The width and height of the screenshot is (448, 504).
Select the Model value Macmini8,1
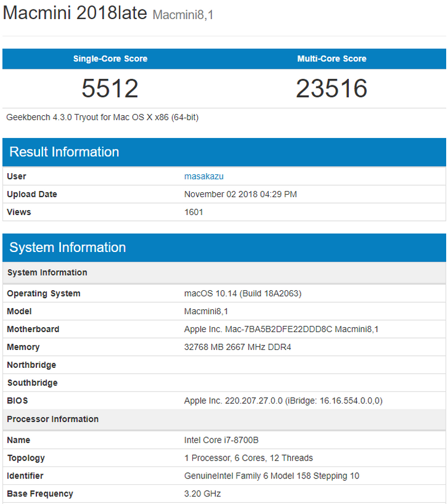[206, 312]
